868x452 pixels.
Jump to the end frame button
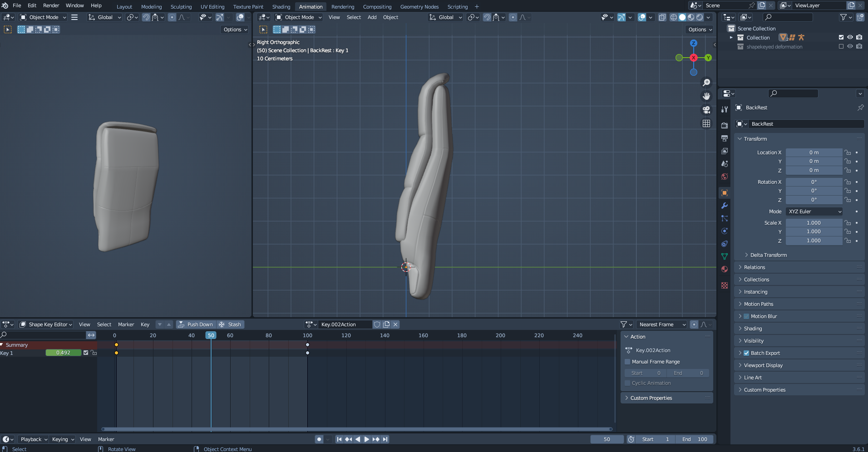[385, 439]
